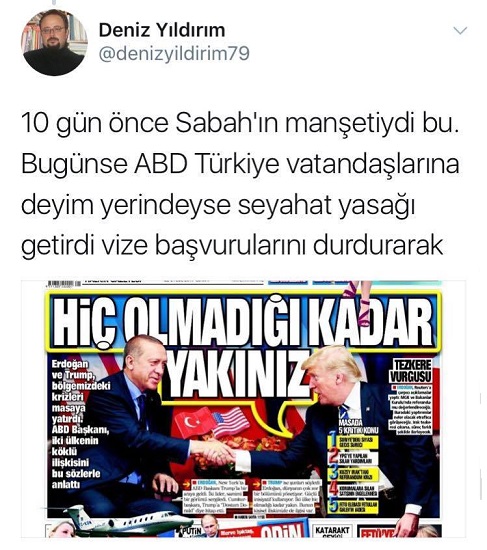The width and height of the screenshot is (487, 550).
Task: Open the 'KATARAKT' box at the bottom
Action: (x=332, y=532)
